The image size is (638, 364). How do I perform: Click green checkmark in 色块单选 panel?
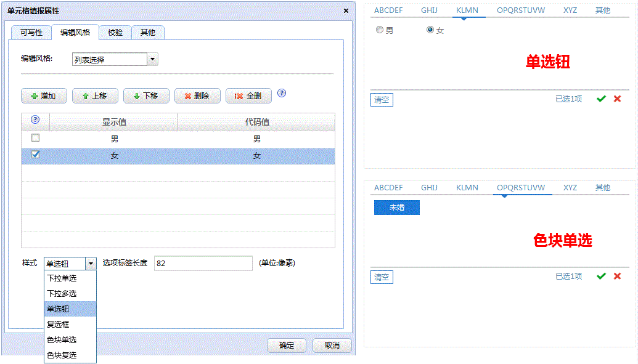pos(601,277)
